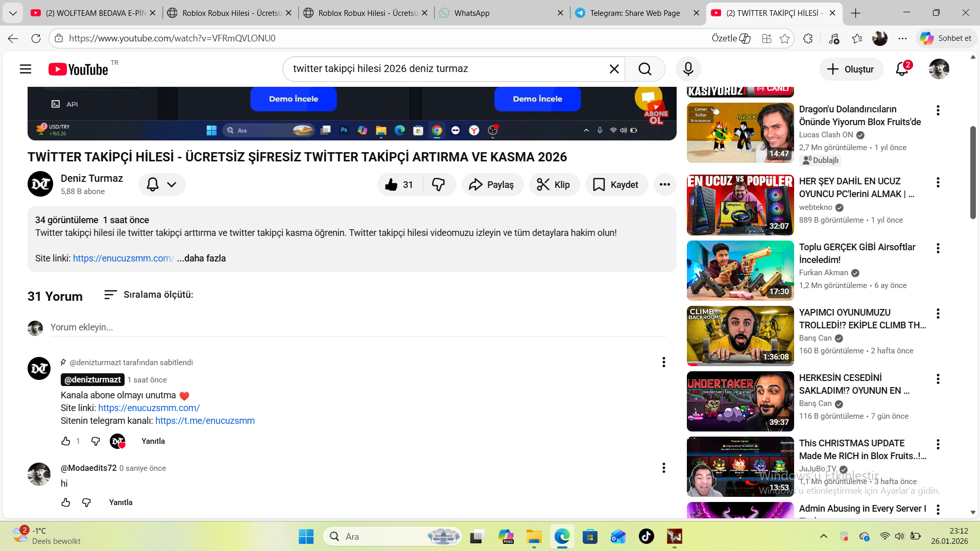Open browser extensions puzzle icon
This screenshot has height=551, width=980.
click(x=808, y=38)
